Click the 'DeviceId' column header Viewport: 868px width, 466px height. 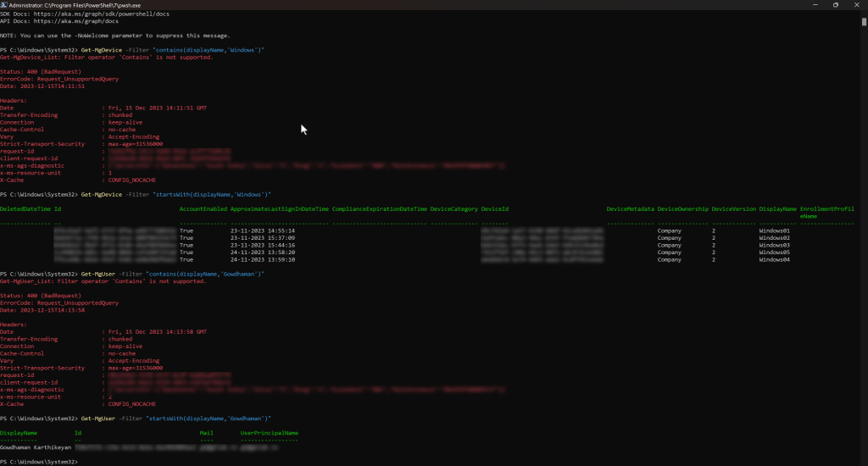point(494,208)
